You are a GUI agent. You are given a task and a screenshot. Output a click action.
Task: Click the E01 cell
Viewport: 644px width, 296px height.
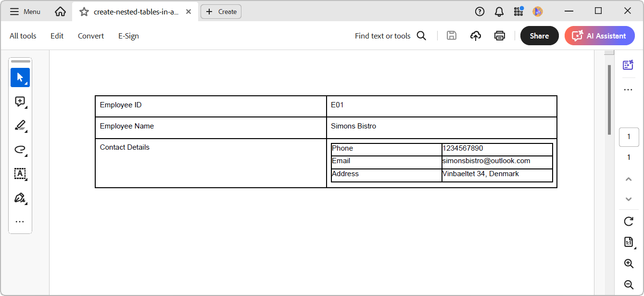click(x=442, y=106)
